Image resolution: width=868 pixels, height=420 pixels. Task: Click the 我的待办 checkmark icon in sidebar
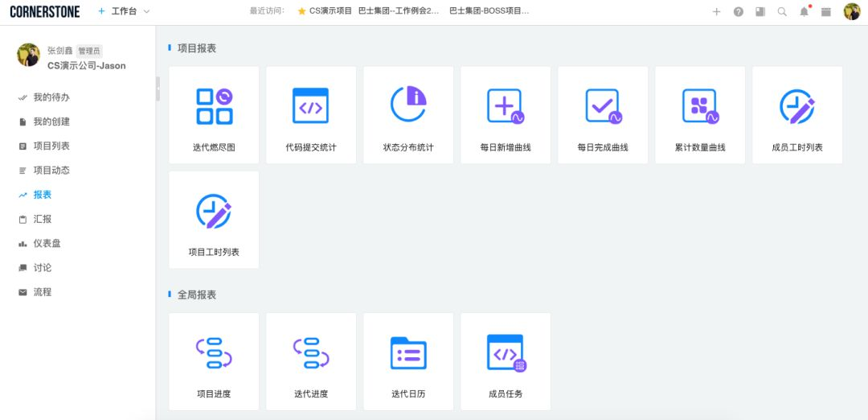[23, 97]
